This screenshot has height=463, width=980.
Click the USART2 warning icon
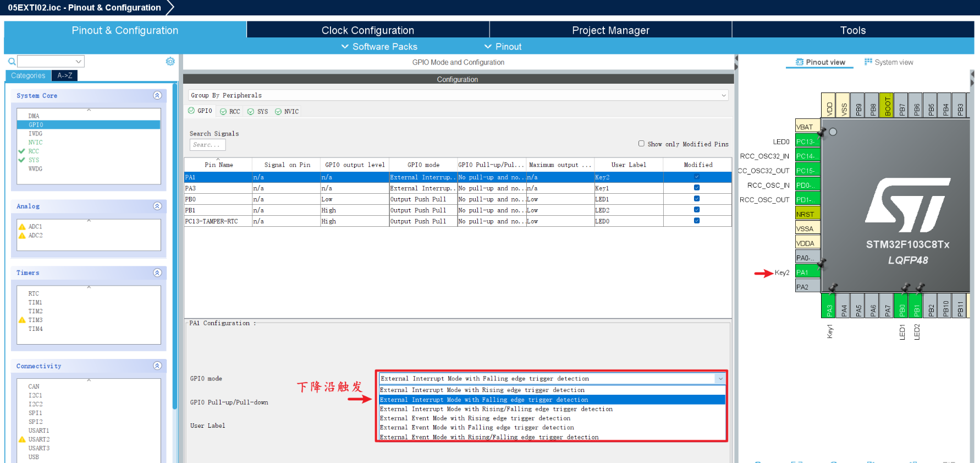tap(22, 439)
